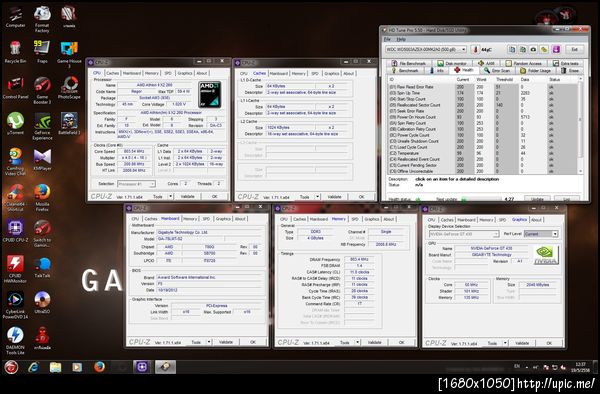Open KMPlayer desktop icon
The image size is (600, 394).
[42, 159]
